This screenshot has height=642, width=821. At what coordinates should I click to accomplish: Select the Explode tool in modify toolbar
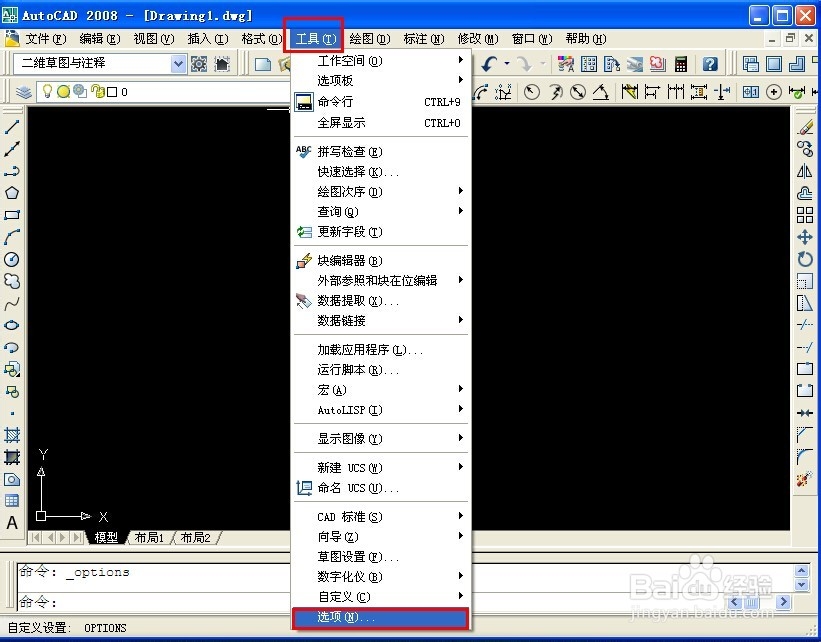tap(805, 479)
